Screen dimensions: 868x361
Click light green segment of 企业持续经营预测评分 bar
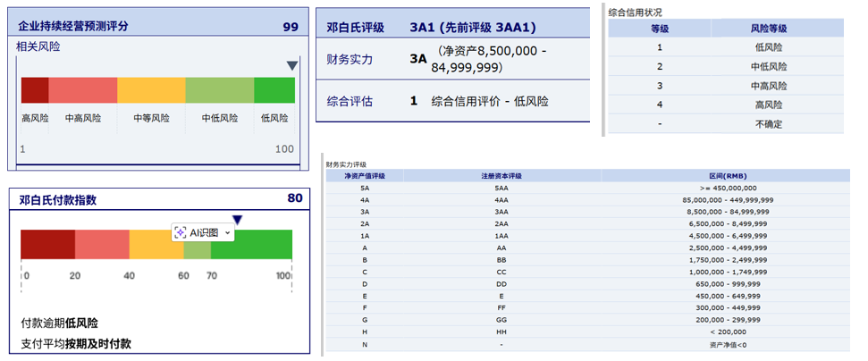[x=220, y=90]
